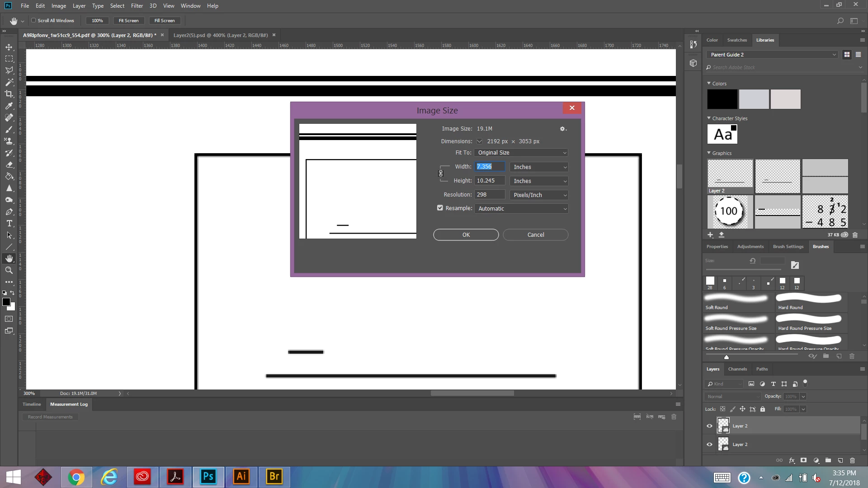Open Adobe Illustrator from the taskbar
The height and width of the screenshot is (488, 868).
[x=241, y=477]
